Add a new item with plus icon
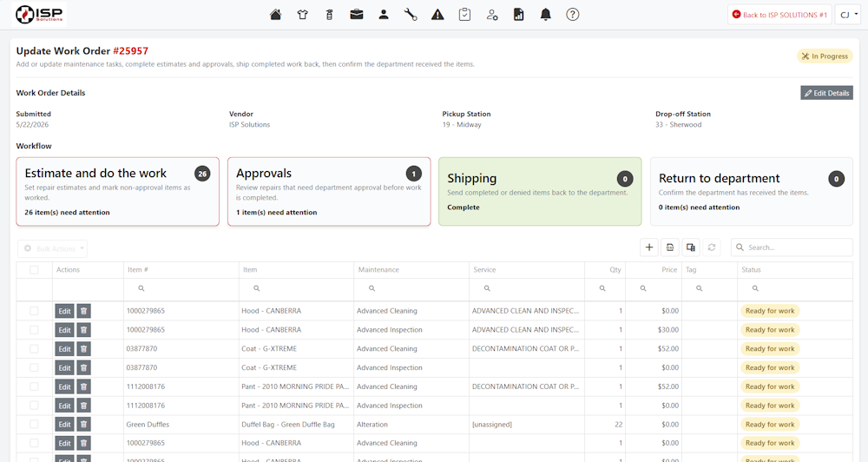 pos(649,247)
